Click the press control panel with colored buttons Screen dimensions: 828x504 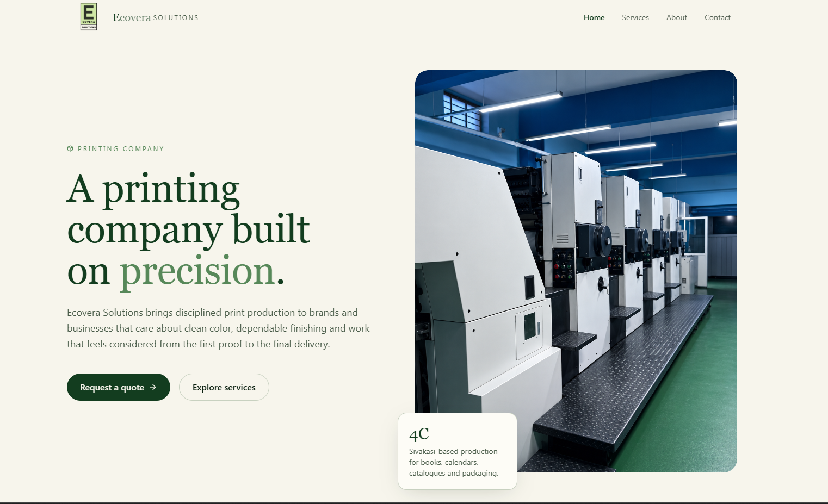(564, 267)
